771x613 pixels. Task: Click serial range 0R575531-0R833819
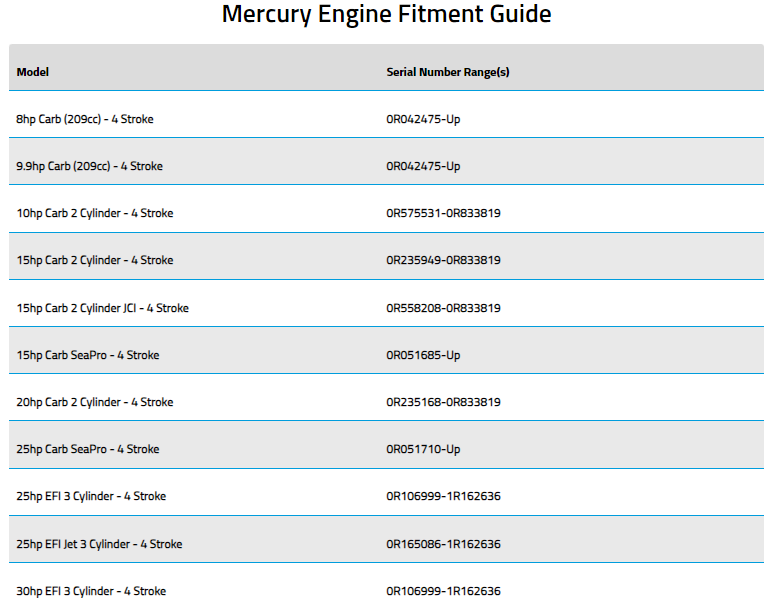444,213
